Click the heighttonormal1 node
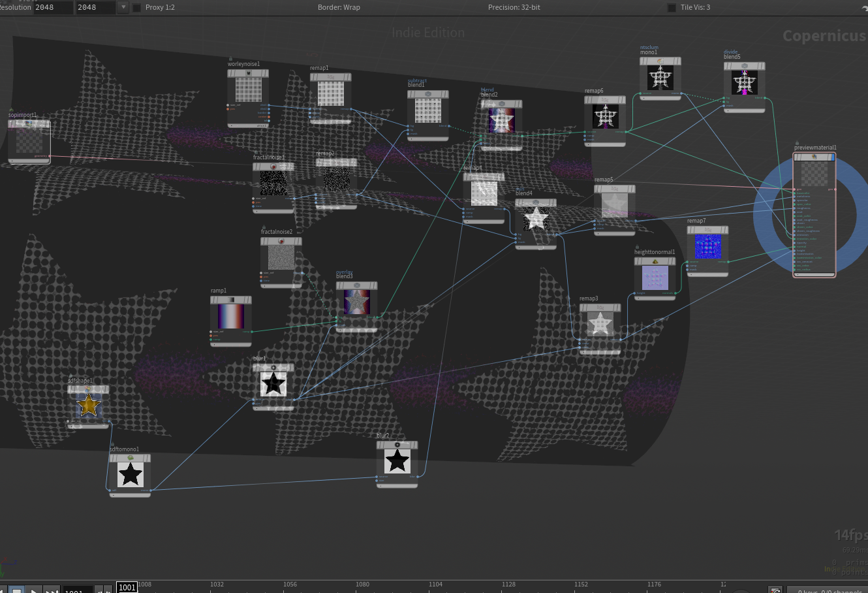 (655, 278)
